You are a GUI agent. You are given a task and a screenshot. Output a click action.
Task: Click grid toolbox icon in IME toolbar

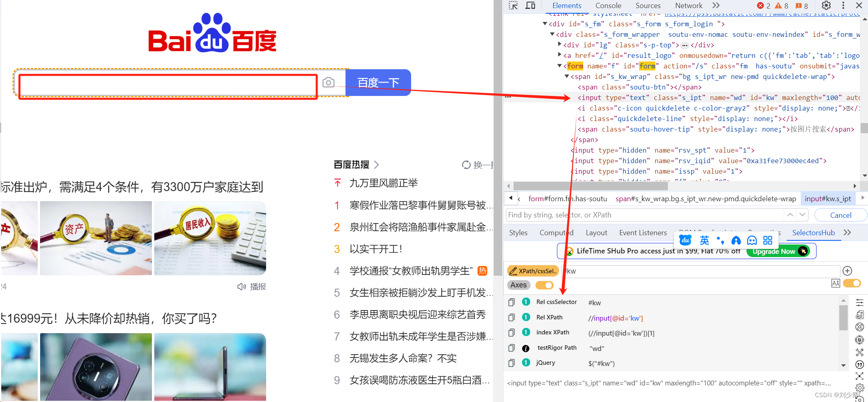pos(768,240)
